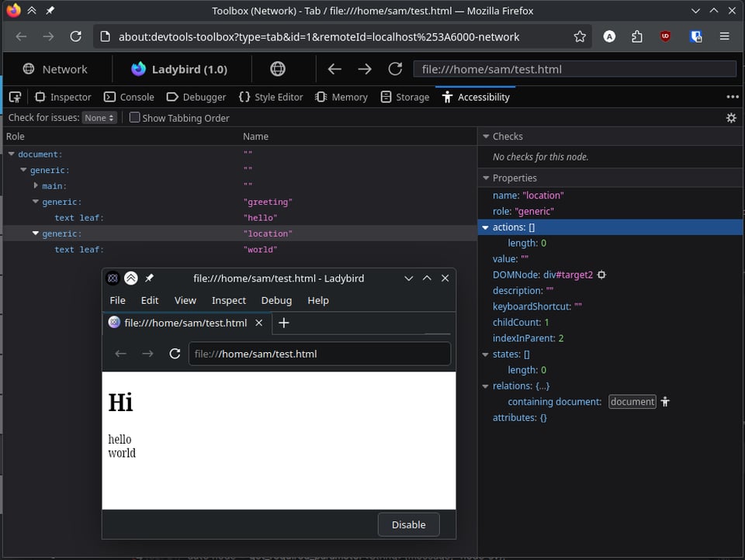Collapse the Checks section
The image size is (745, 560).
pos(486,137)
